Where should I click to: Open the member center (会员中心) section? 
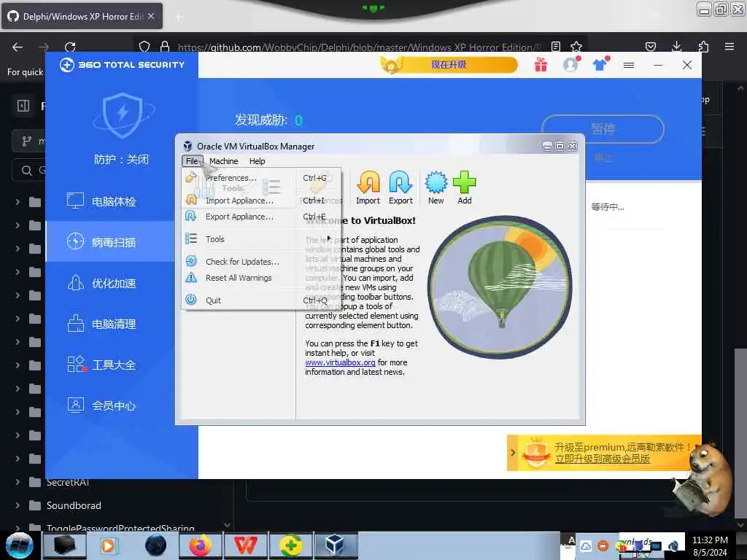110,405
